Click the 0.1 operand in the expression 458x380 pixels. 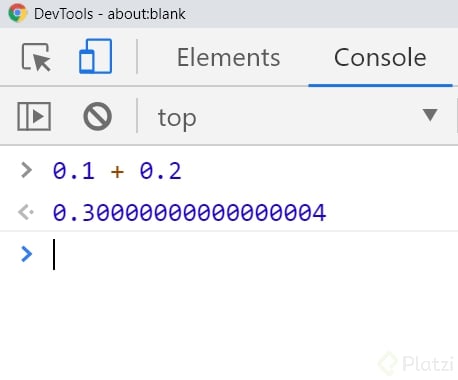click(74, 171)
